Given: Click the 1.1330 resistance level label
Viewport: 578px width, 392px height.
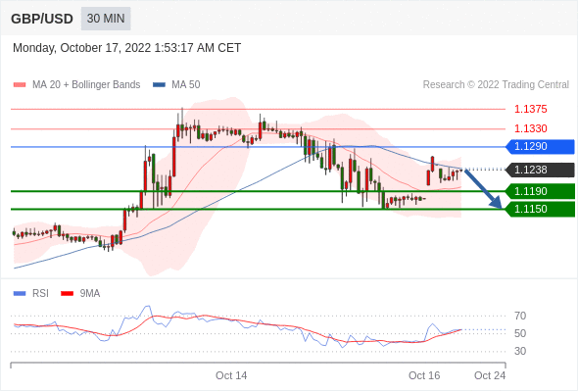Looking at the screenshot, I should coord(530,128).
